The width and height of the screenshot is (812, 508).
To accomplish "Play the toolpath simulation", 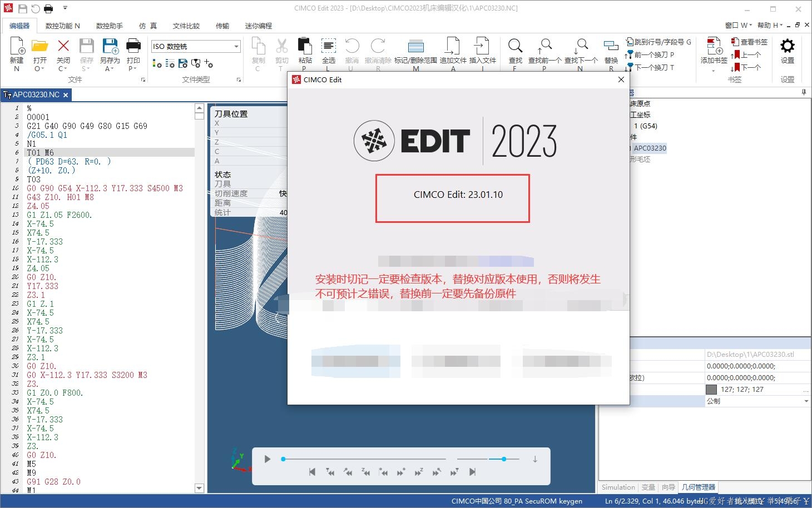I will click(268, 459).
